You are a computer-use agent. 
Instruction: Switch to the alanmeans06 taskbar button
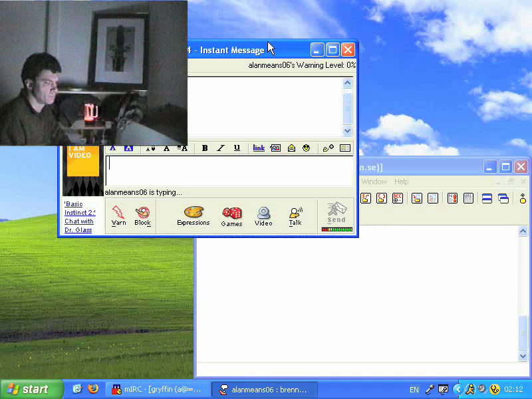pos(264,390)
